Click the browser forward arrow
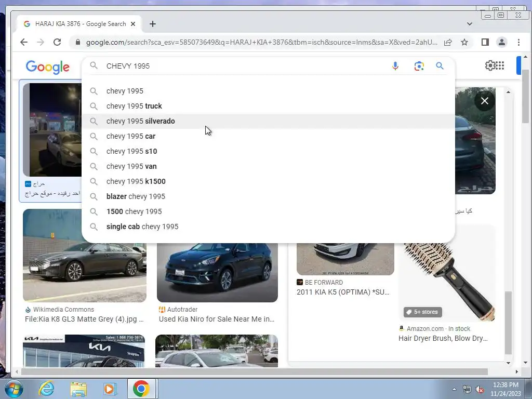Screen dimensions: 532x399 point(41,42)
